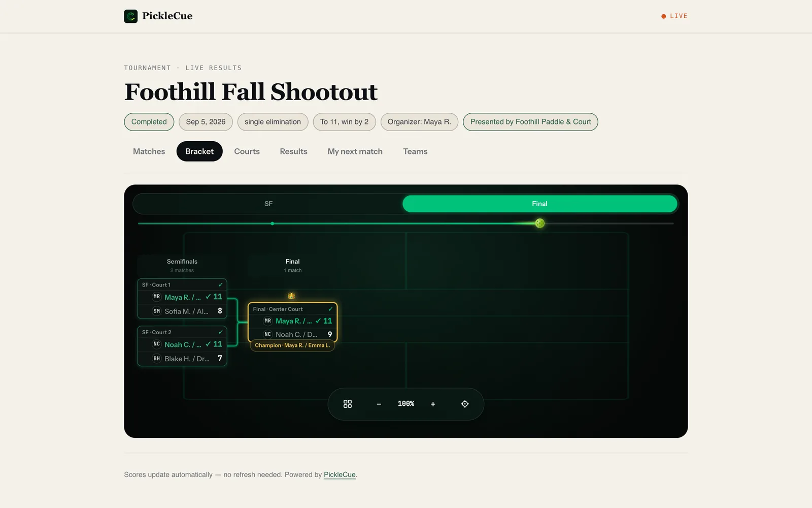812x508 pixels.
Task: Click the Presented by Foothill Paddle & Court chip
Action: 530,122
